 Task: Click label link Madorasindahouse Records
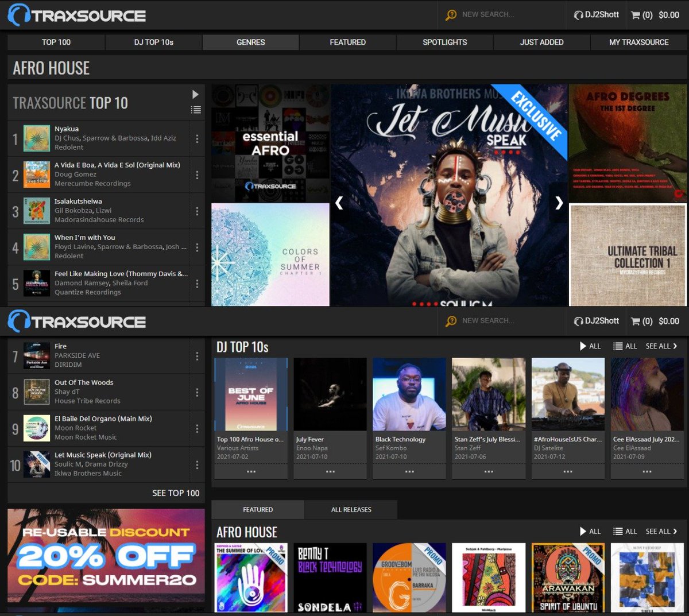(99, 219)
